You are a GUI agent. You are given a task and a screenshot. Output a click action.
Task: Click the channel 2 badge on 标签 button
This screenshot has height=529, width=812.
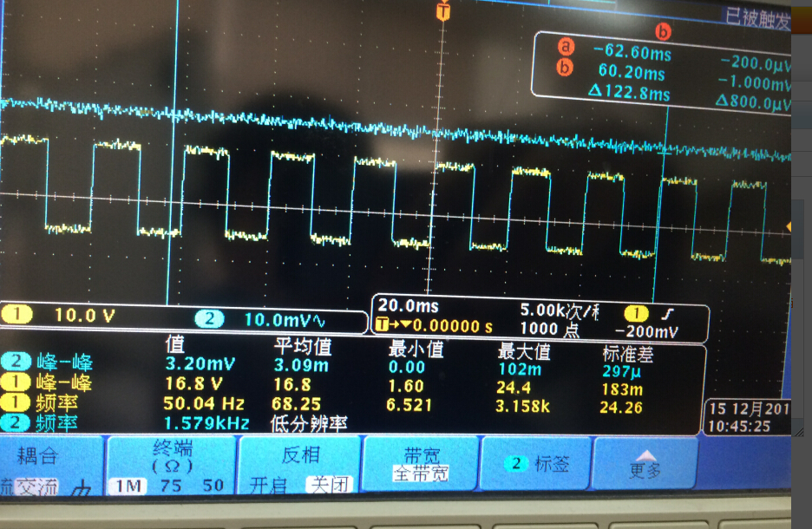[x=516, y=463]
